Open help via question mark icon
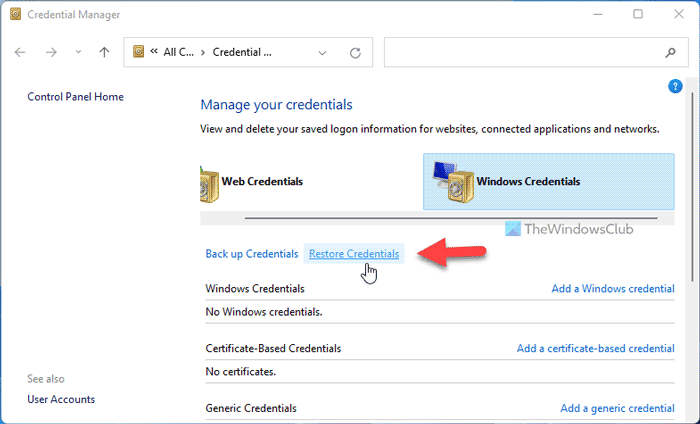The width and height of the screenshot is (700, 424). tap(675, 87)
